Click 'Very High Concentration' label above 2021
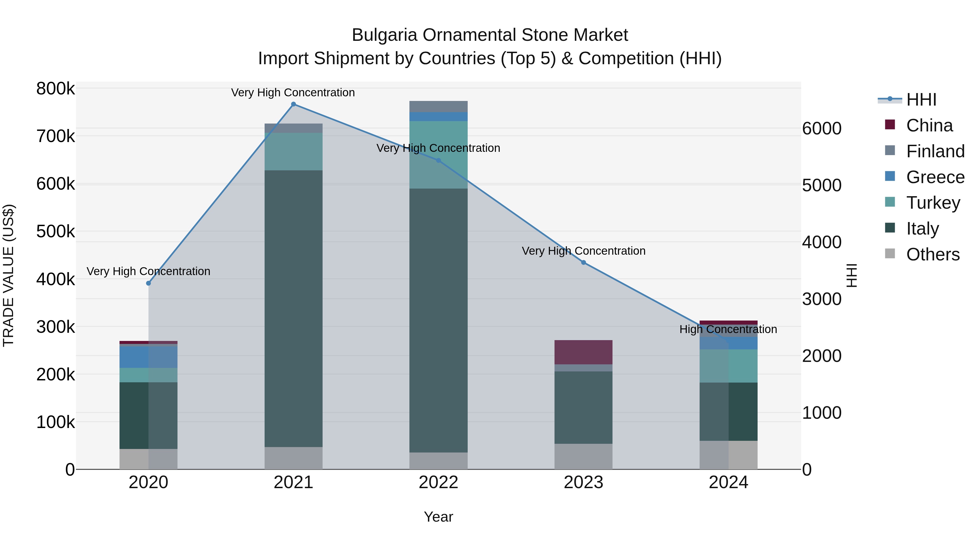The image size is (980, 551). click(x=293, y=93)
